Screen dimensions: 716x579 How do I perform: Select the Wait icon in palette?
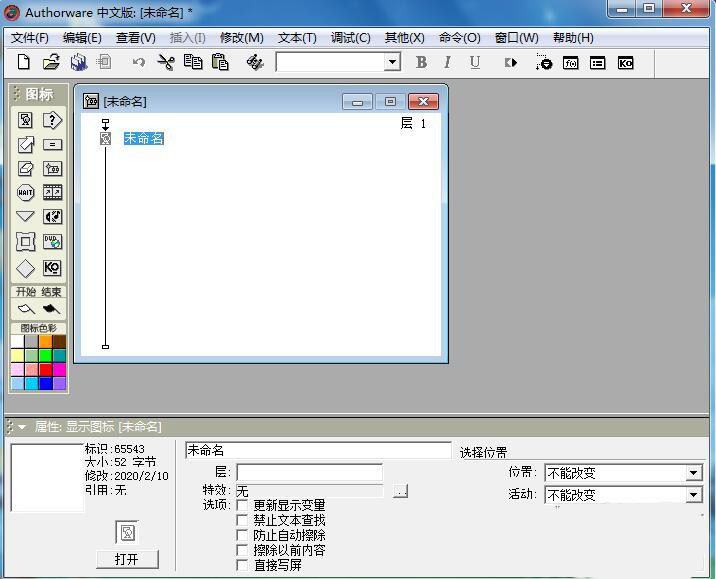click(26, 192)
